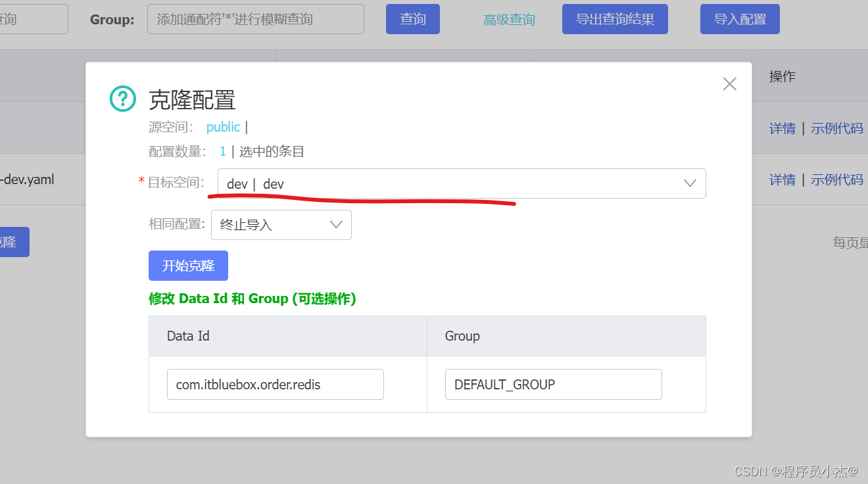Screen dimensions: 868x484
Task: Click the public source namespace link
Action: click(223, 127)
